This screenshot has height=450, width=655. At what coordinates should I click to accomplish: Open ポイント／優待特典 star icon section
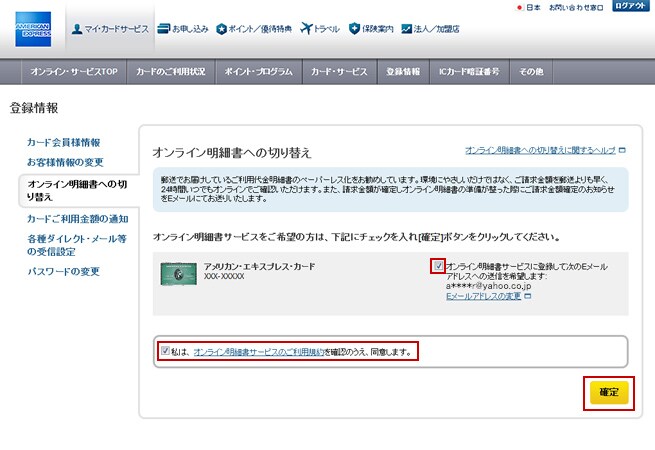pos(222,29)
